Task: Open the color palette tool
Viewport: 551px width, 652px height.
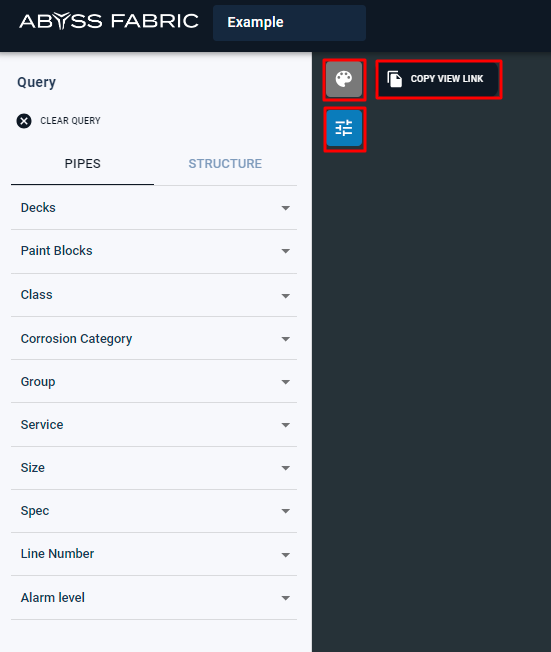Action: point(344,79)
